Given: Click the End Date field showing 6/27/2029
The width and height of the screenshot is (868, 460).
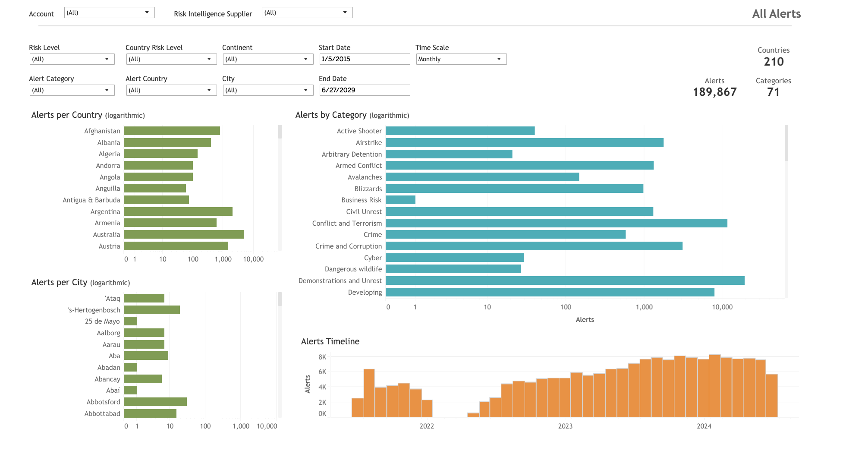Looking at the screenshot, I should tap(365, 90).
